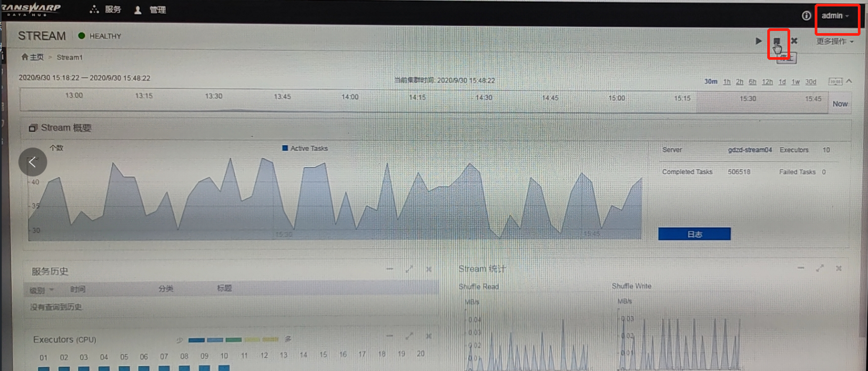
Task: Collapse the timeline with the up chevron
Action: [849, 81]
